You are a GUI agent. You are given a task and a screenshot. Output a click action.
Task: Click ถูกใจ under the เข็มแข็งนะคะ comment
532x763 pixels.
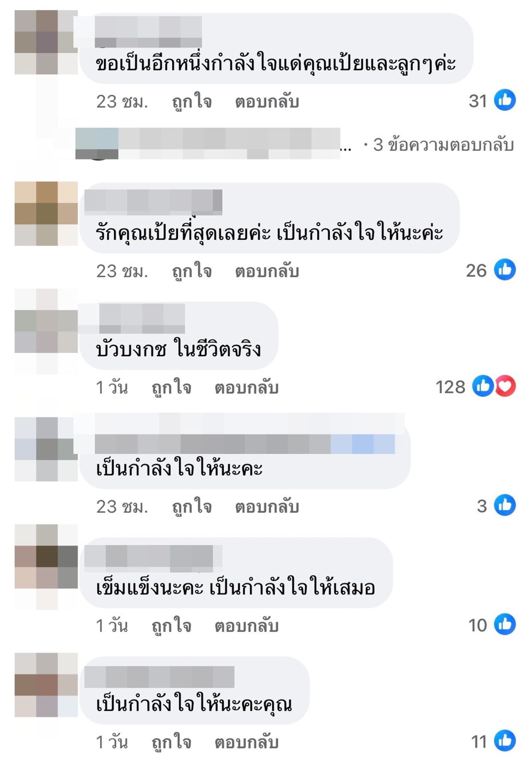click(172, 626)
